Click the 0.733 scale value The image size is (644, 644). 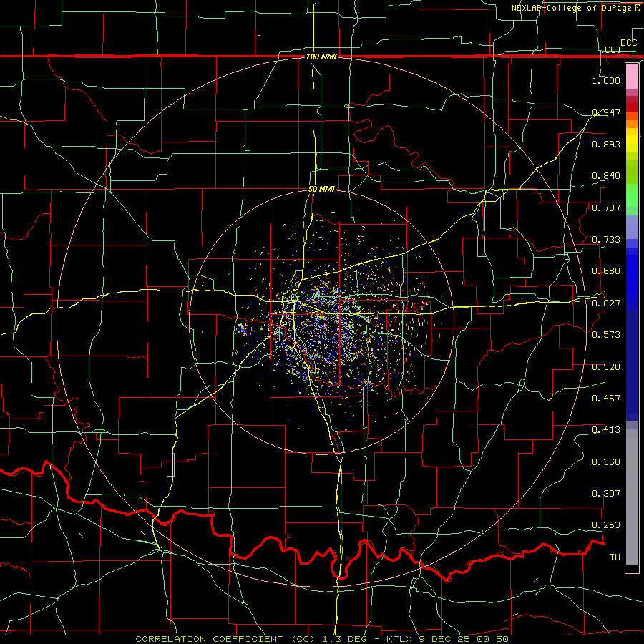point(606,240)
